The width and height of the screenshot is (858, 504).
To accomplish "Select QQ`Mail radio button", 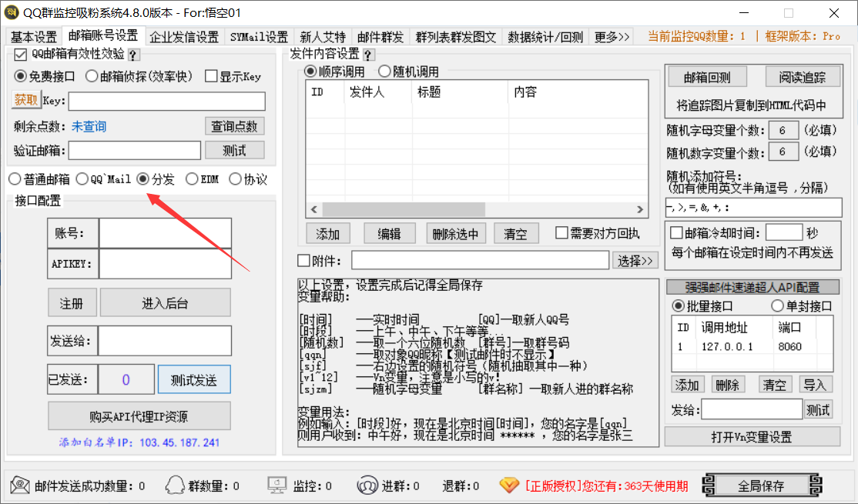I will 82,179.
